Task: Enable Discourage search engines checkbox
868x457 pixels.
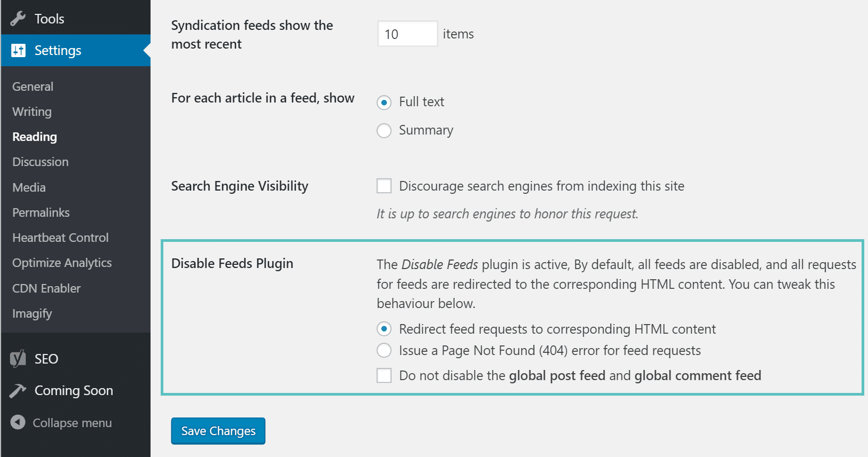Action: click(x=384, y=186)
